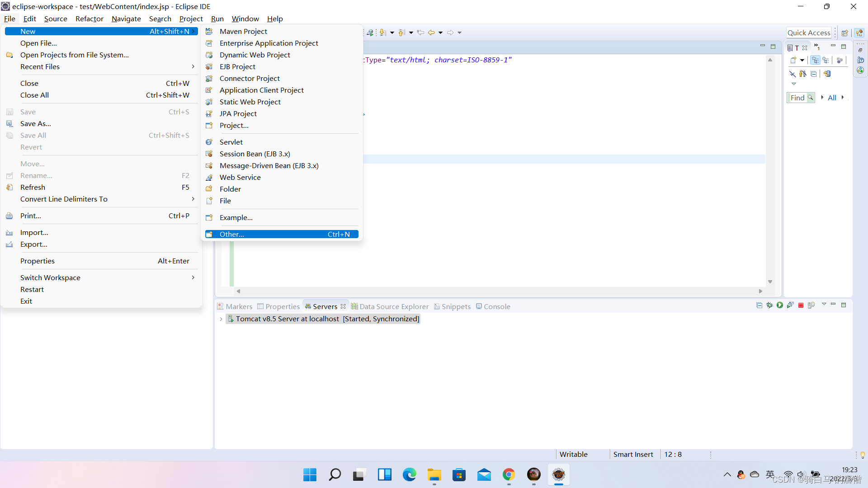This screenshot has width=868, height=488.
Task: Click Exit in File menu
Action: [101, 301]
